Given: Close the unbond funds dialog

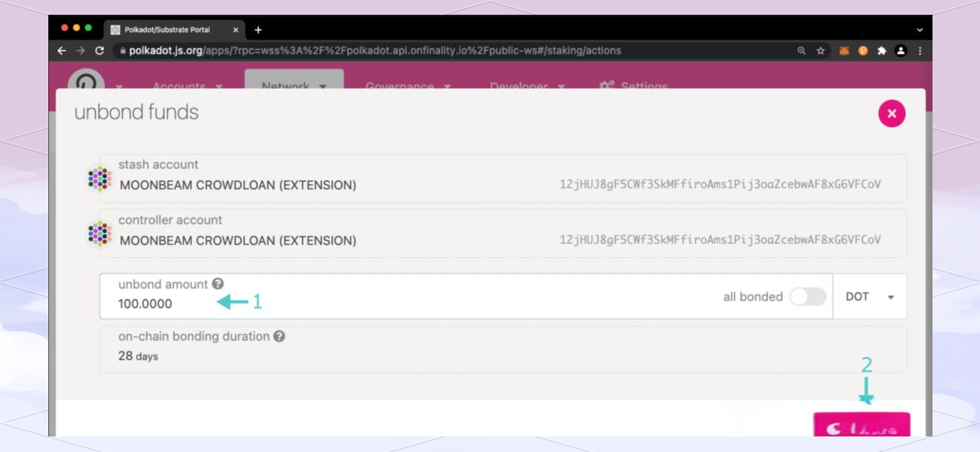Looking at the screenshot, I should pos(892,113).
